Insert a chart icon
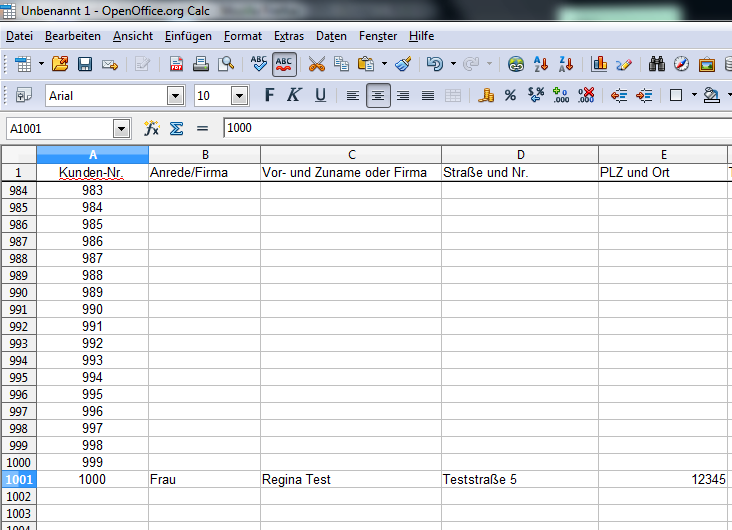Screen dimensions: 732x530 coord(598,64)
